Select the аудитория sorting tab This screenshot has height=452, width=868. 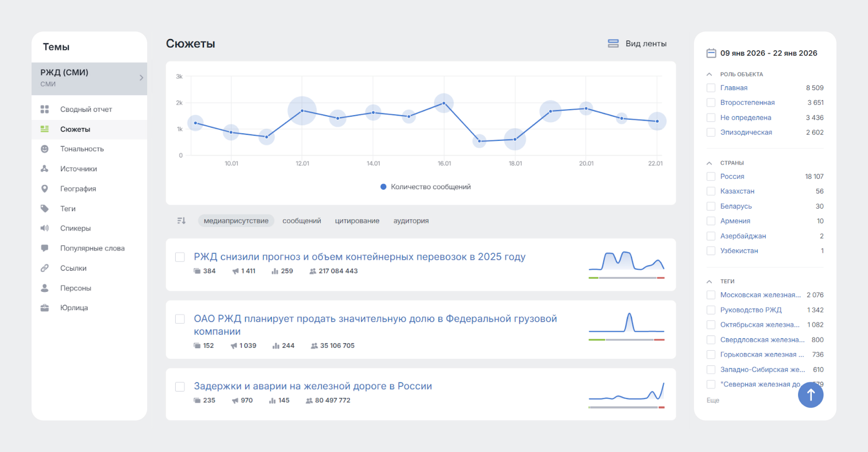[411, 220]
